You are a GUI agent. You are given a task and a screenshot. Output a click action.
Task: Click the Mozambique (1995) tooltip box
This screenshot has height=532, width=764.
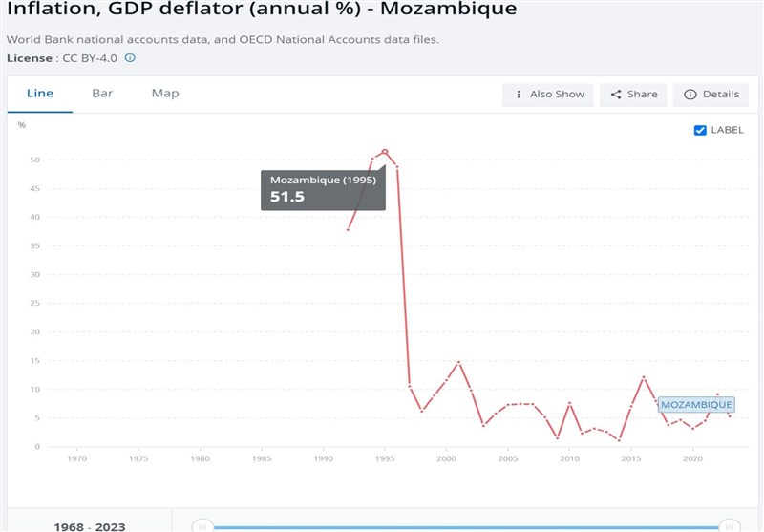pyautogui.click(x=323, y=190)
